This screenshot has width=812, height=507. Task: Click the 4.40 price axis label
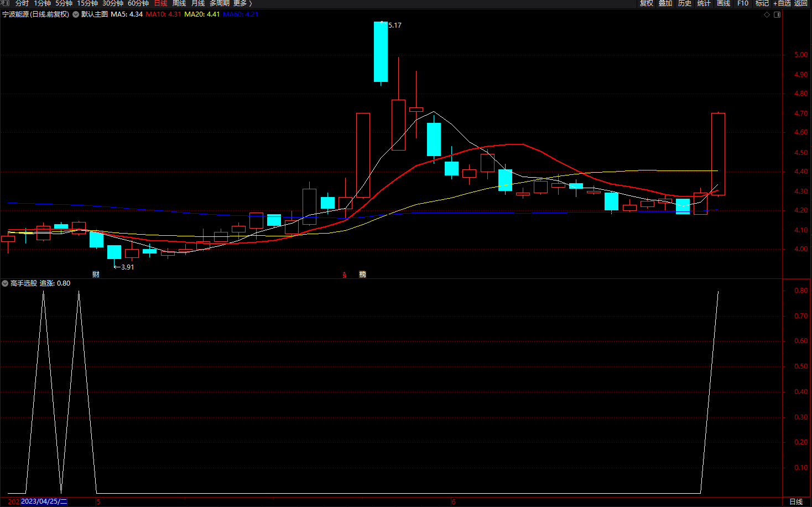(801, 172)
